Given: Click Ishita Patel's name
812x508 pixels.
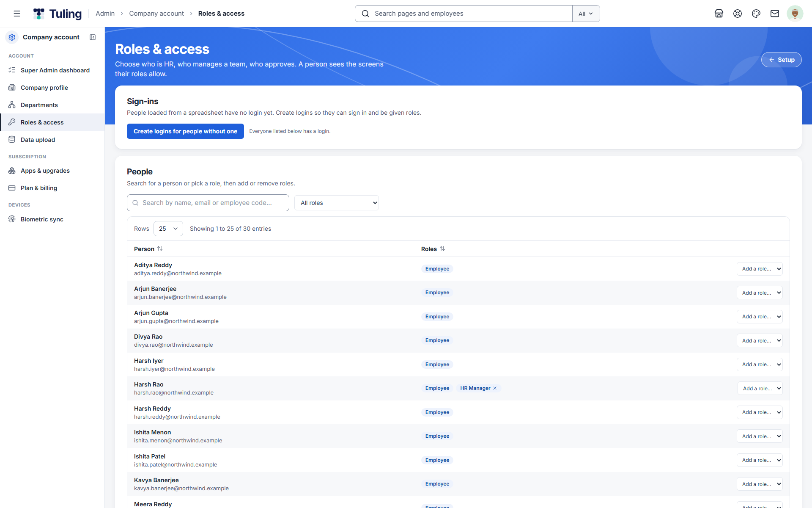Looking at the screenshot, I should pyautogui.click(x=150, y=456).
